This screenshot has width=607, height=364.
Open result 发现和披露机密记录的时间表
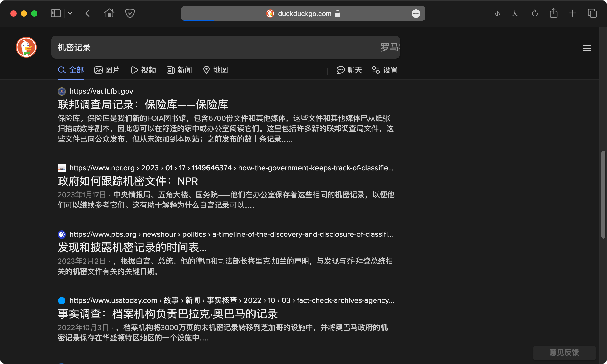132,247
